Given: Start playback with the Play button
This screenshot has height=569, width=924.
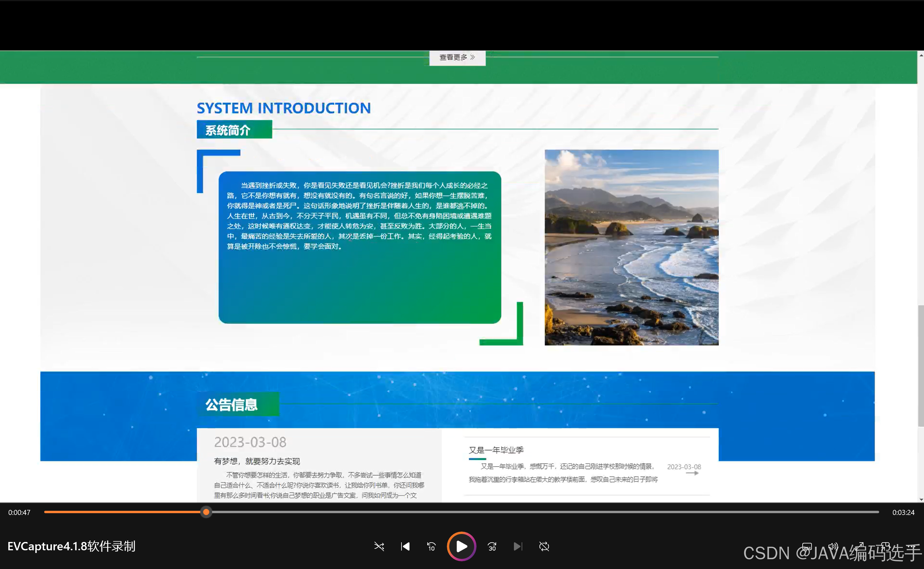Looking at the screenshot, I should [461, 546].
